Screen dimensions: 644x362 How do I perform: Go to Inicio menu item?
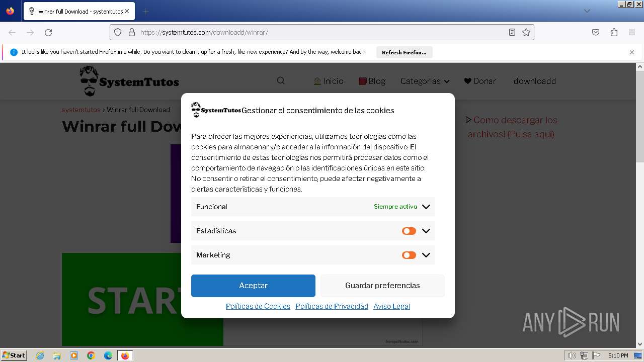click(x=329, y=81)
